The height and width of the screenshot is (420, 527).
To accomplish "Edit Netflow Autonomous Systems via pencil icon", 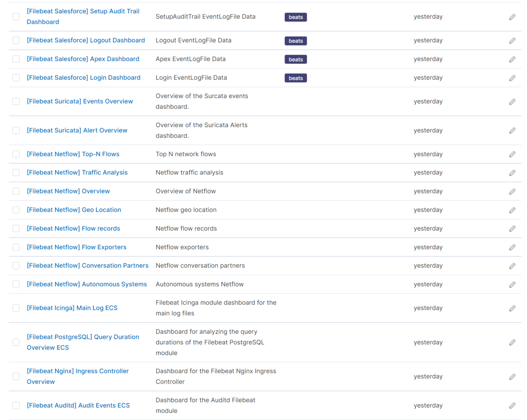I will click(512, 284).
